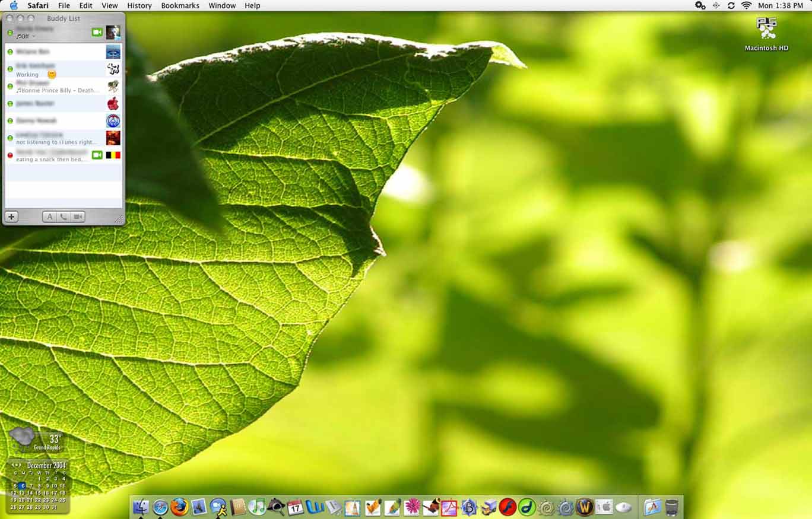The image size is (812, 519).
Task: Open the History menu
Action: (x=139, y=5)
